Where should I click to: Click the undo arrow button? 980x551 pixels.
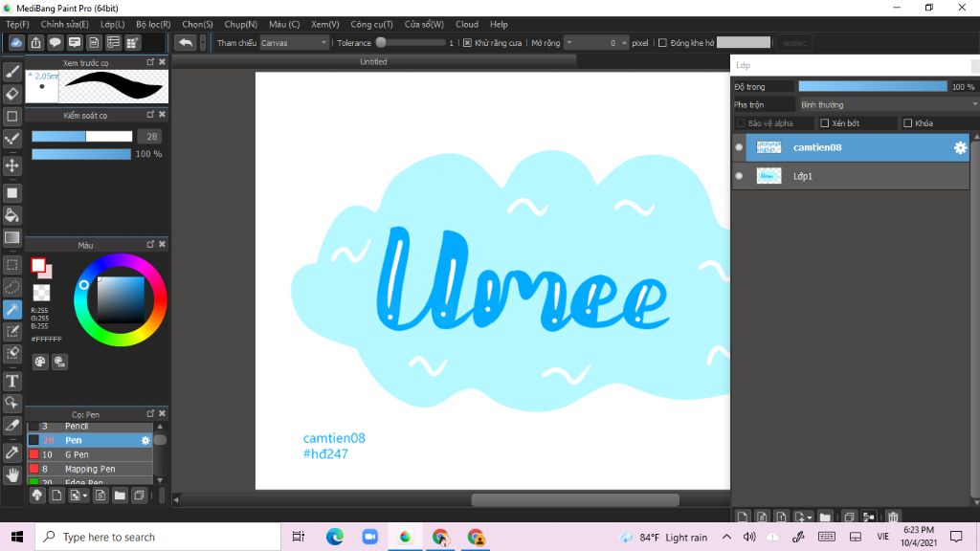tap(186, 42)
